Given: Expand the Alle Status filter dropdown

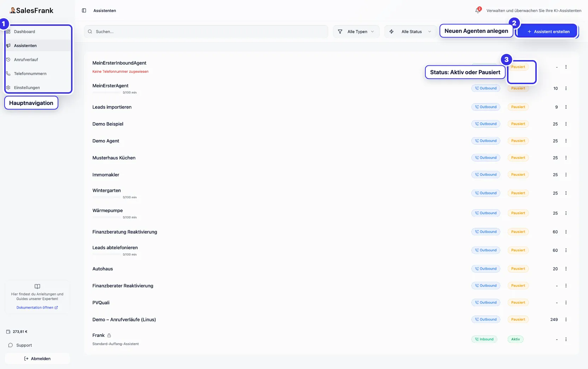Looking at the screenshot, I should (x=411, y=31).
